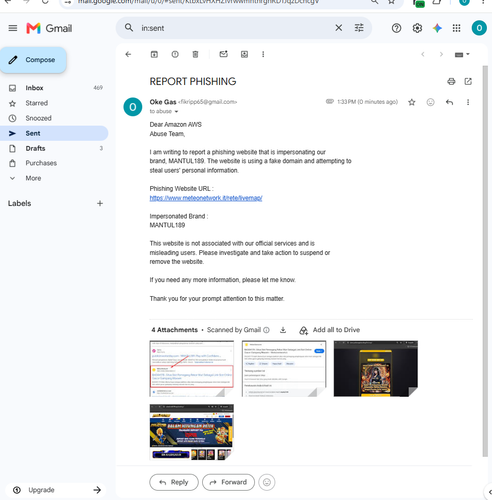Click the Compose button
Viewport: 492px width, 500px height.
[33, 60]
